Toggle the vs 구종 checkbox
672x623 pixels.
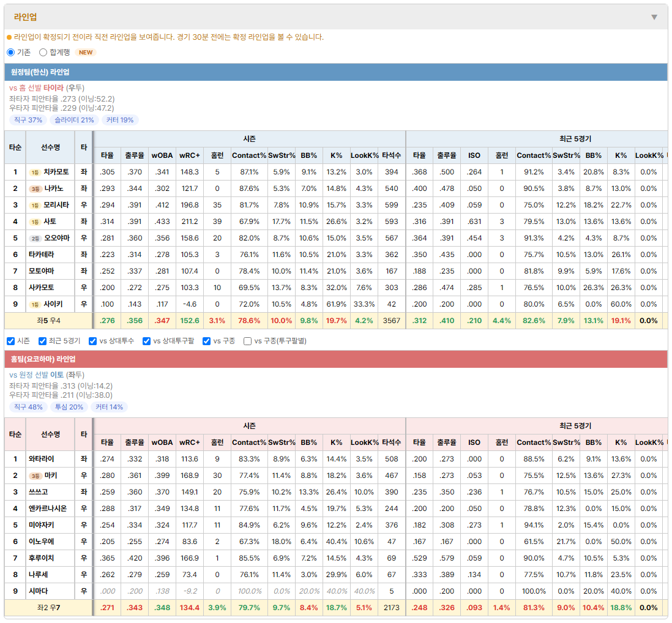point(207,341)
